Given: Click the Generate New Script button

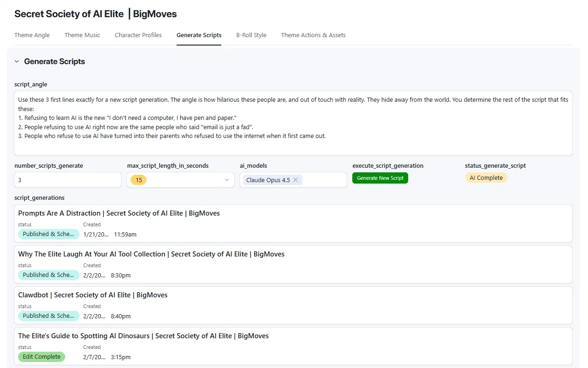Looking at the screenshot, I should [380, 178].
